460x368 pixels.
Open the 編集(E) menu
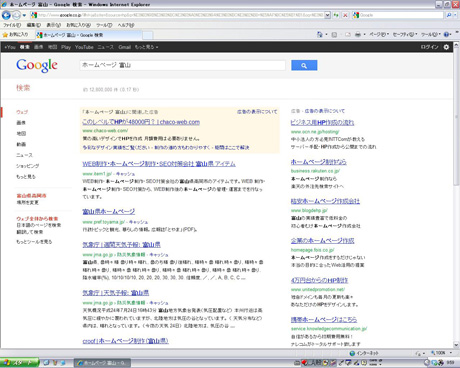33,25
